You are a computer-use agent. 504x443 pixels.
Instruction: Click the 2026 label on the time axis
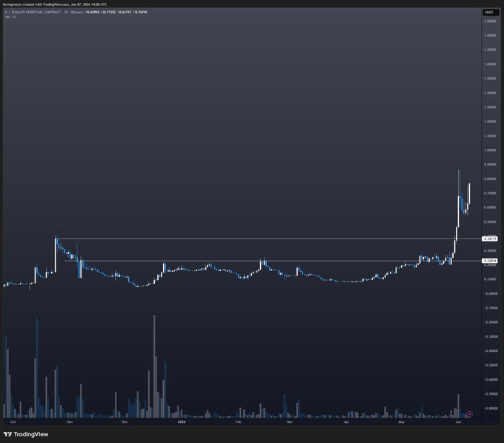click(182, 422)
